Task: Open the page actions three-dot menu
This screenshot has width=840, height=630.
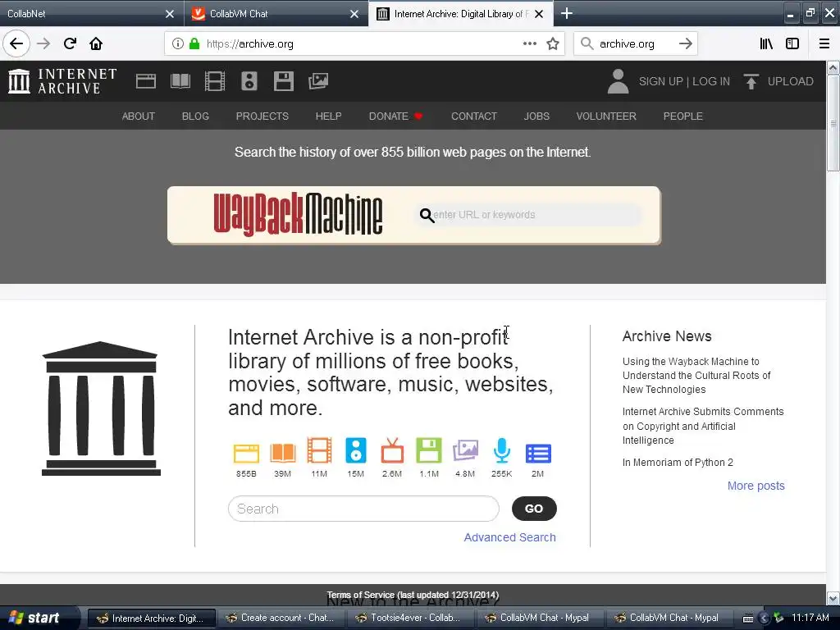Action: pyautogui.click(x=529, y=43)
